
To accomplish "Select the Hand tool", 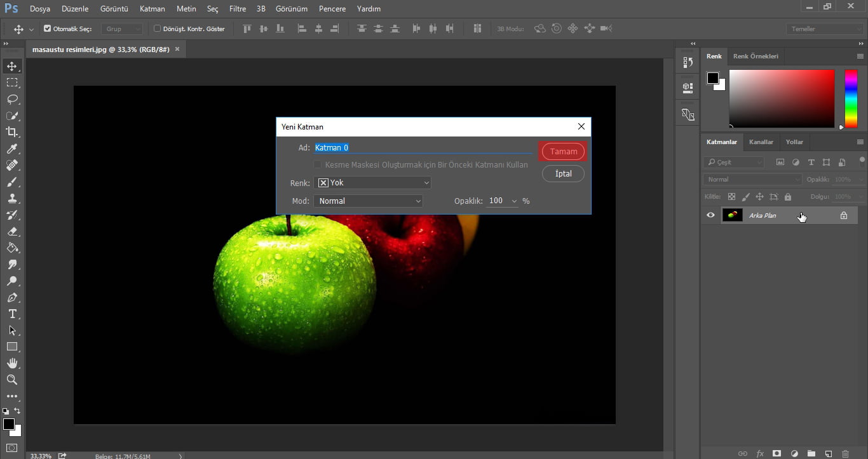I will tap(12, 364).
